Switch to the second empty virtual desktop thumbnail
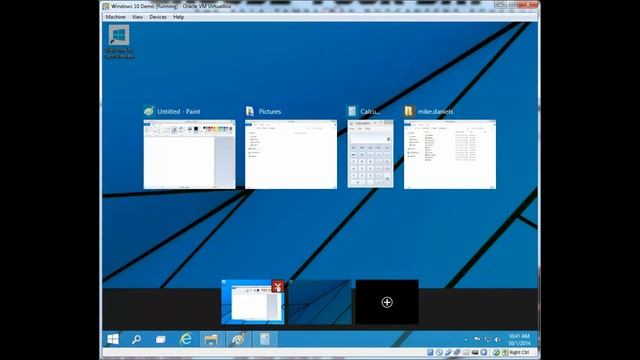Image resolution: width=640 pixels, height=360 pixels. (320, 302)
